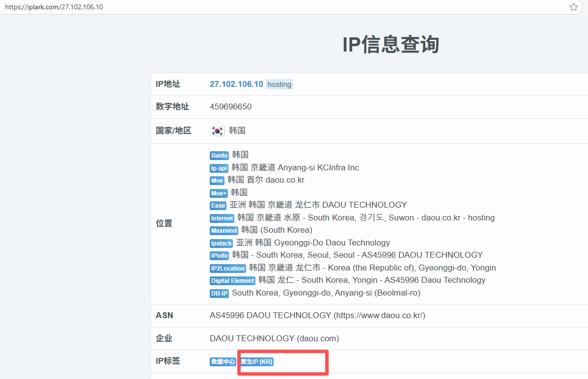Click the Baidu source badge

[219, 156]
